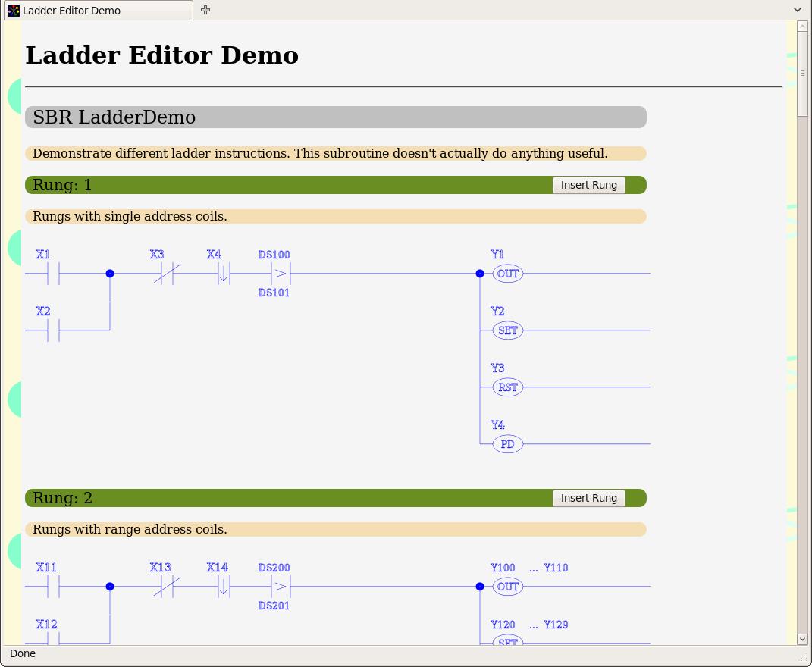Select the Y100 range OUT coil
This screenshot has width=812, height=667.
click(x=508, y=587)
